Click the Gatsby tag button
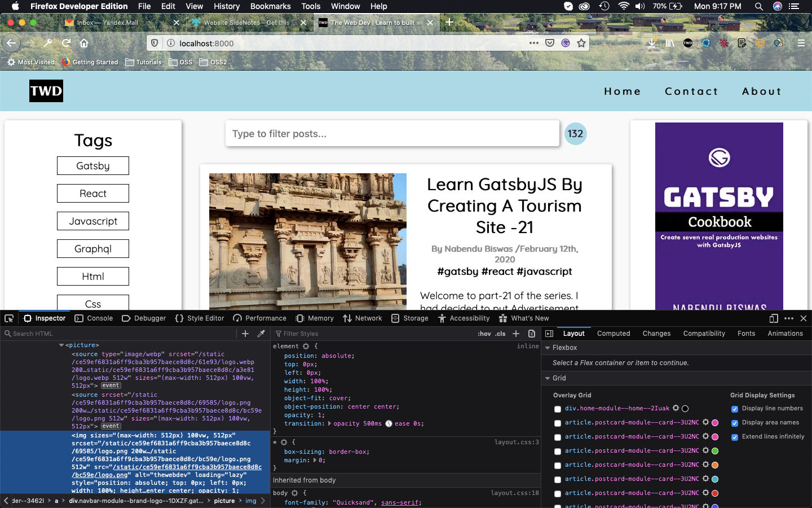 pyautogui.click(x=93, y=166)
